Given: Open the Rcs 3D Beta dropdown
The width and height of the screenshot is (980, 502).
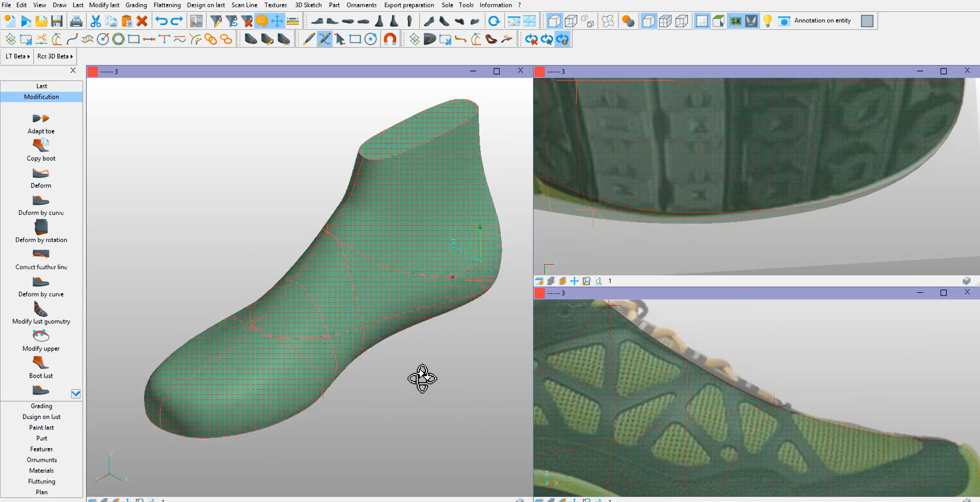Looking at the screenshot, I should tap(54, 56).
